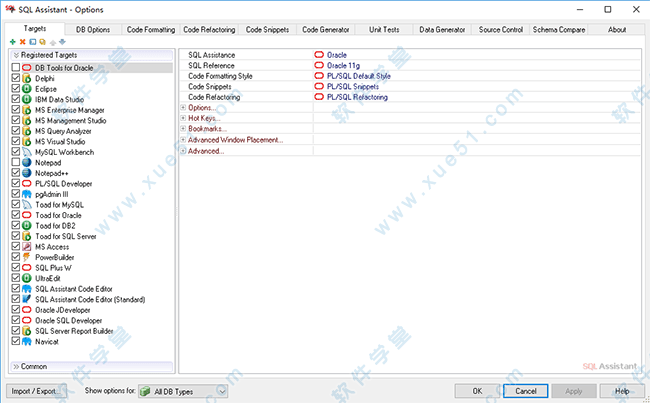
Task: Expand the Advanced... node
Action: click(183, 151)
